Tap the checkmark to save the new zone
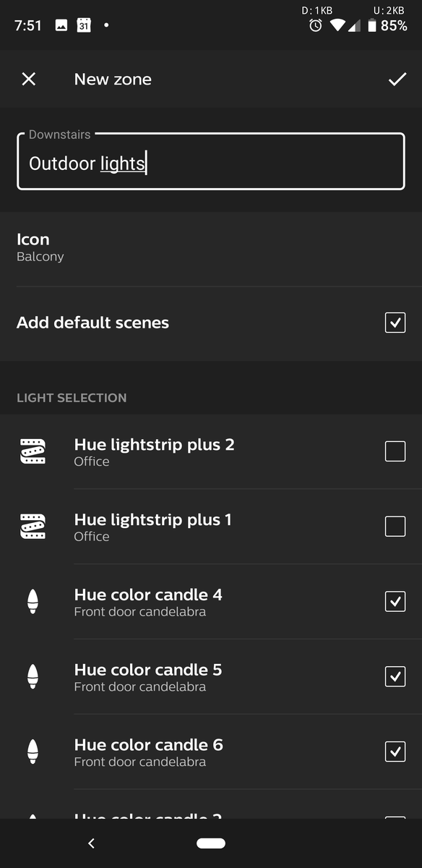This screenshot has height=868, width=422. (x=397, y=80)
